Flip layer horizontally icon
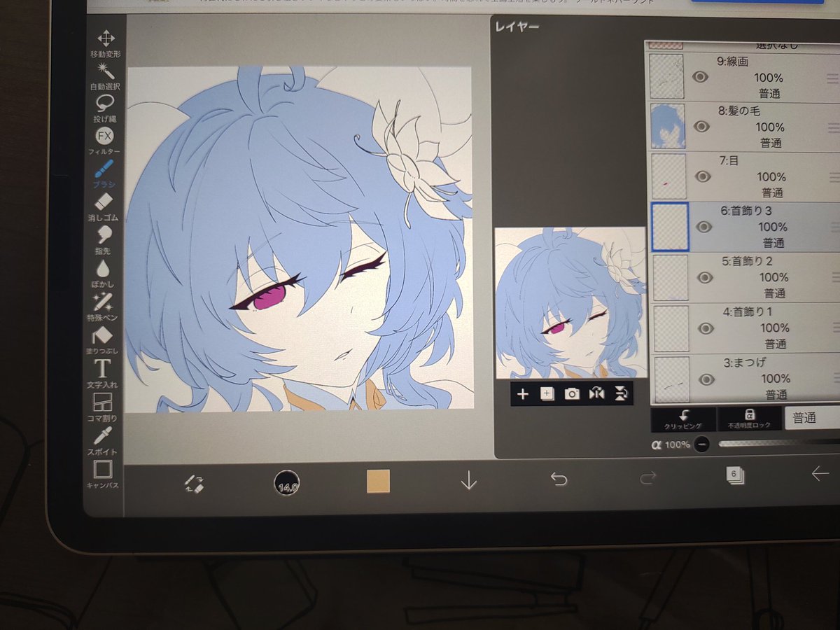This screenshot has width=840, height=630. point(596,394)
